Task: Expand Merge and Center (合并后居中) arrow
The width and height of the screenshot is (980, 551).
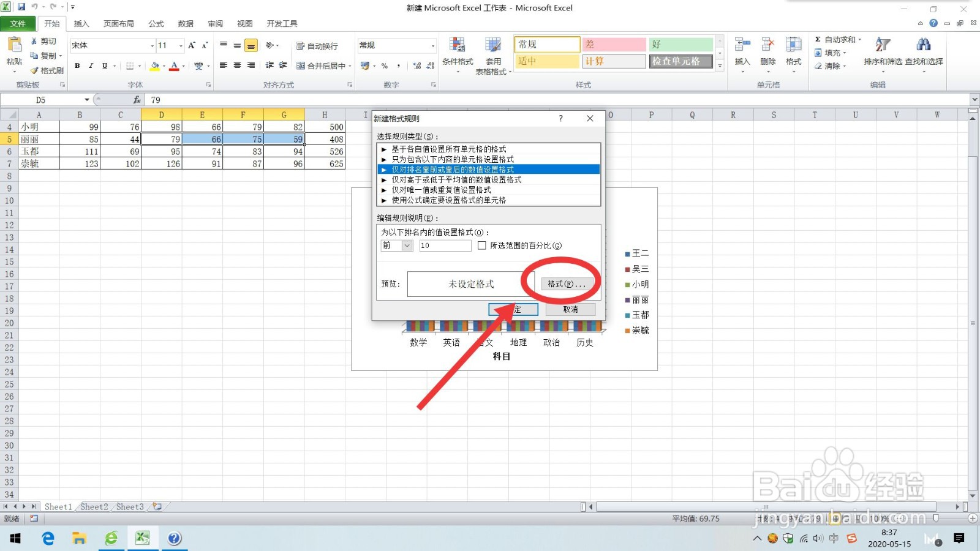Action: [350, 66]
